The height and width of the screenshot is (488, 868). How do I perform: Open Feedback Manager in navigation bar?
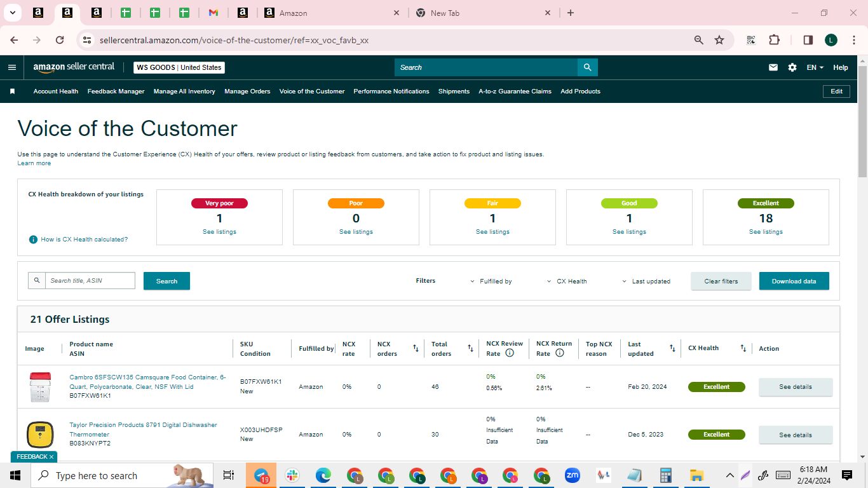pyautogui.click(x=116, y=91)
